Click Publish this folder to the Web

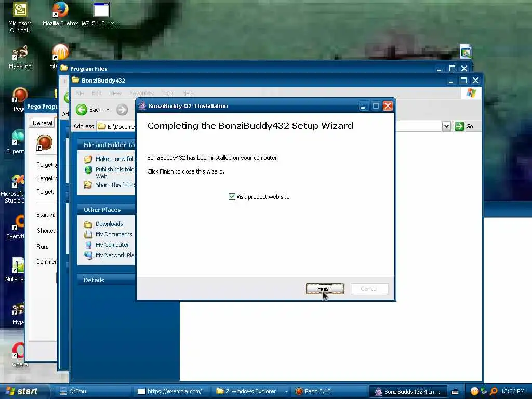(115, 172)
